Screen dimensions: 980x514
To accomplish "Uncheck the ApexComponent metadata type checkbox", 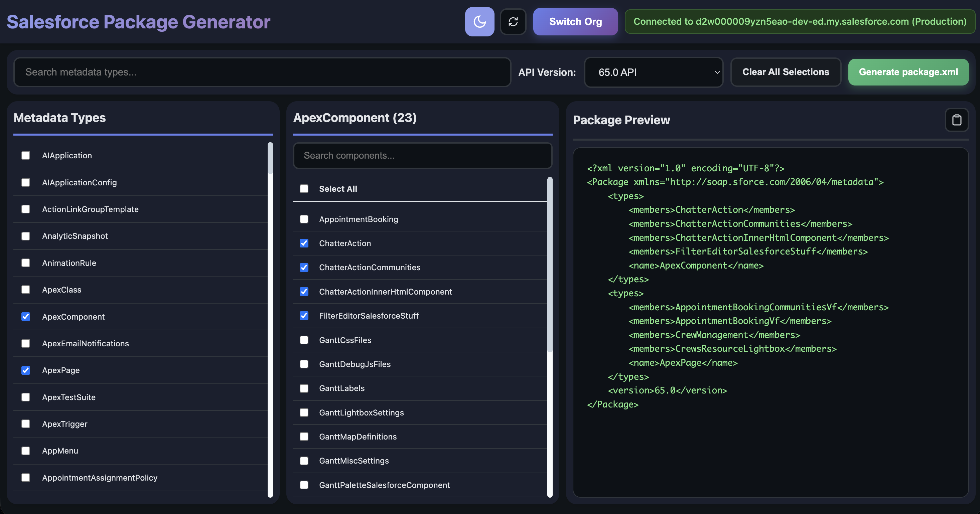I will click(x=26, y=317).
